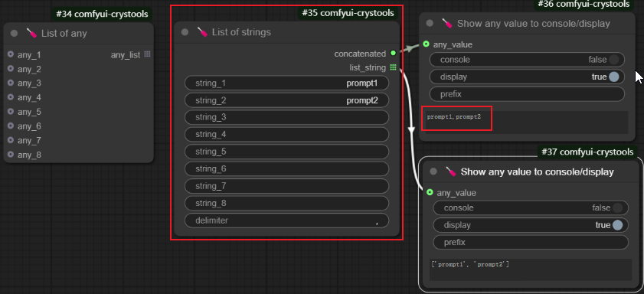The image size is (644, 294).
Task: Click the empty string_5 field
Action: pyautogui.click(x=286, y=152)
